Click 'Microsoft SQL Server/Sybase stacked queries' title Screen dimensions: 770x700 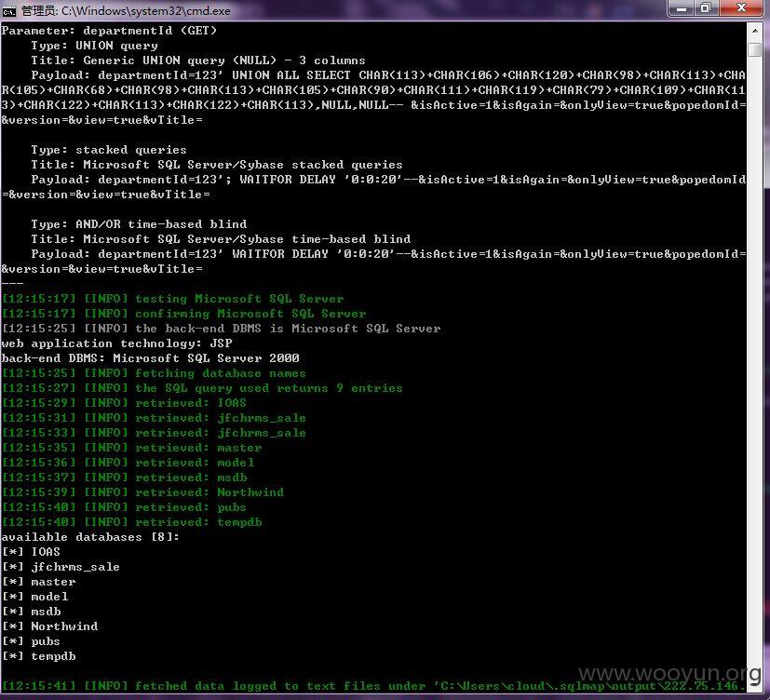(x=243, y=165)
